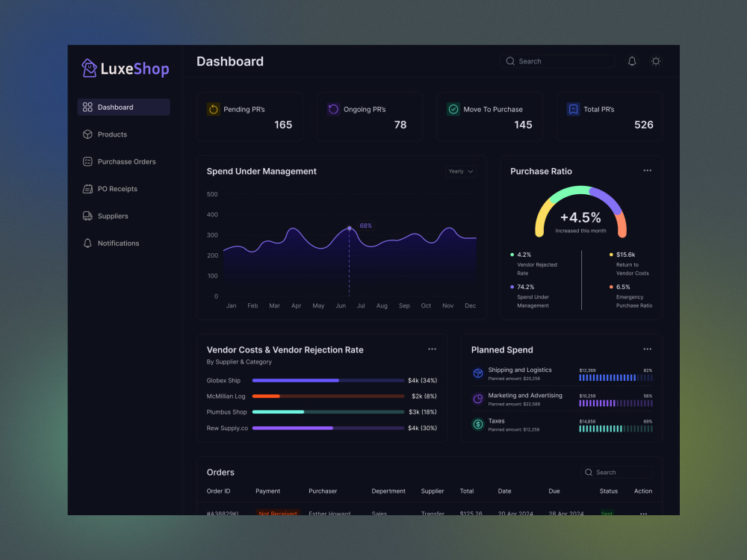Click the Dec label on chart axis

coord(470,305)
